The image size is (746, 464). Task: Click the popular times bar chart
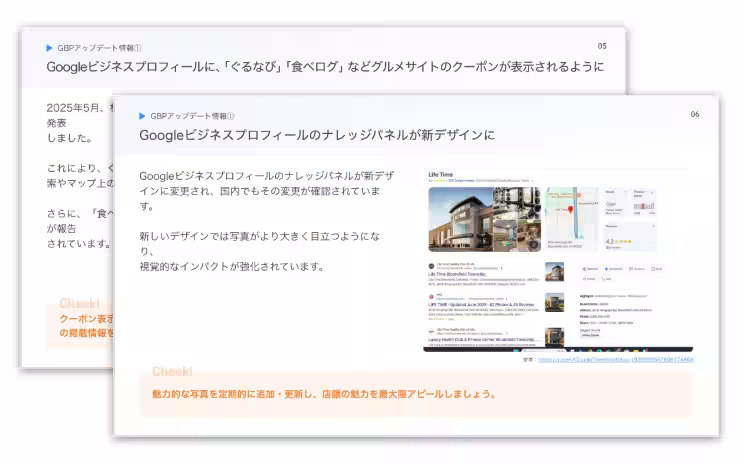[x=643, y=206]
